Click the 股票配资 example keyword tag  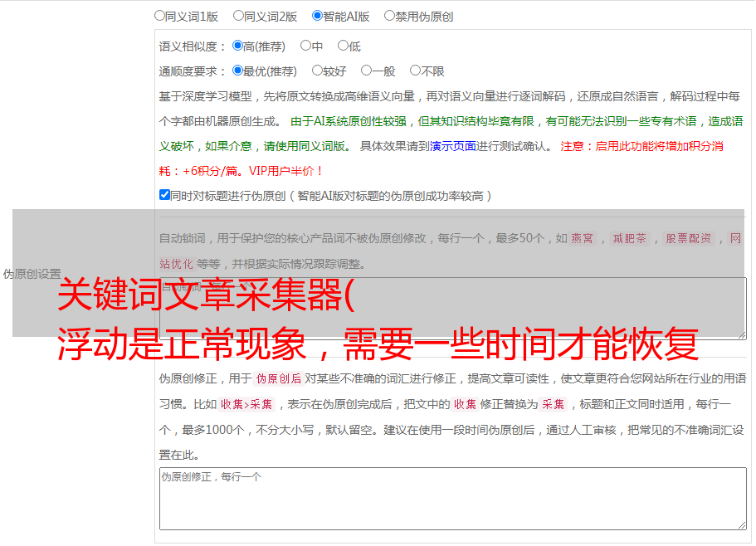point(688,238)
